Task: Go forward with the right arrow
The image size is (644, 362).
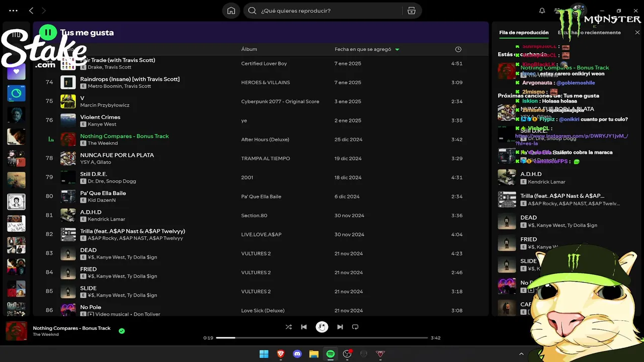Action: coord(44,11)
